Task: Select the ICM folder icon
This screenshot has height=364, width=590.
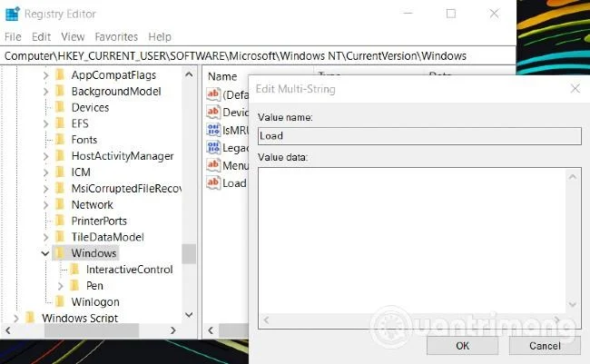Action: (x=60, y=172)
